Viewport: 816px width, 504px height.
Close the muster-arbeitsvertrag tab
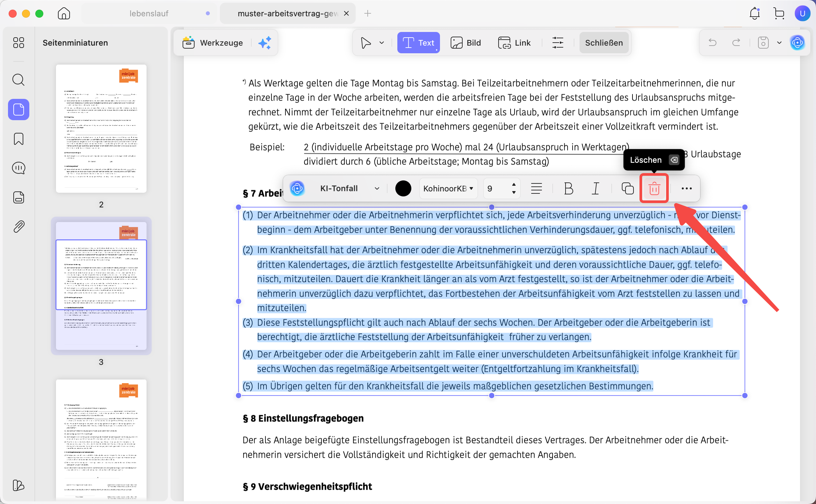coord(346,14)
